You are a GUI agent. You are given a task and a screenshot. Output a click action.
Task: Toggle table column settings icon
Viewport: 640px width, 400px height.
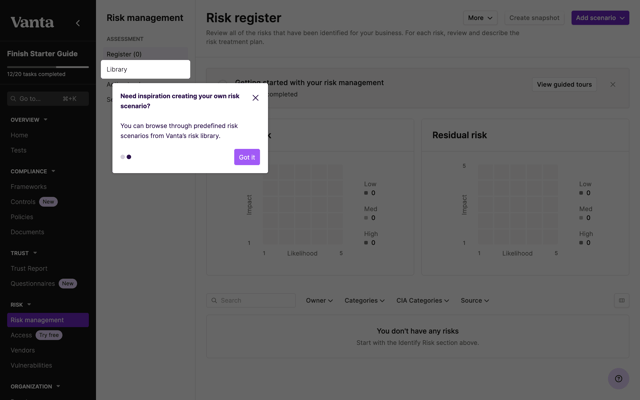coord(622,300)
